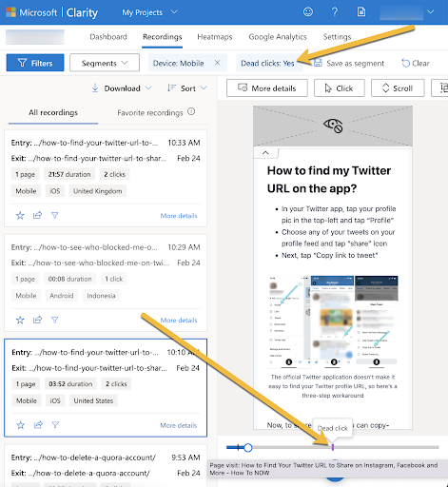
Task: Click Save as segment
Action: (x=349, y=63)
